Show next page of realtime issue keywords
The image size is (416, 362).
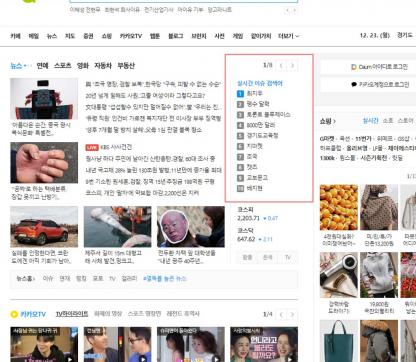(x=292, y=66)
